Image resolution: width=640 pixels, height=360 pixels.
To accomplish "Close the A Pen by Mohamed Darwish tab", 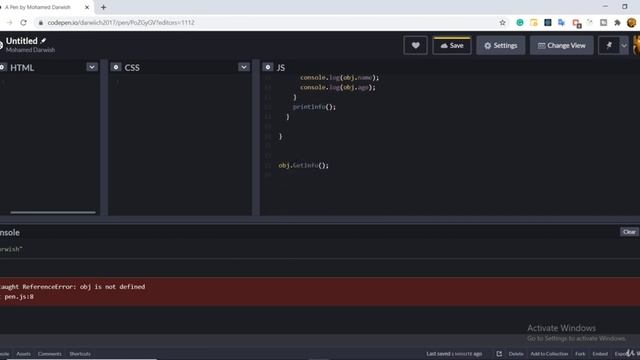I will [x=87, y=7].
